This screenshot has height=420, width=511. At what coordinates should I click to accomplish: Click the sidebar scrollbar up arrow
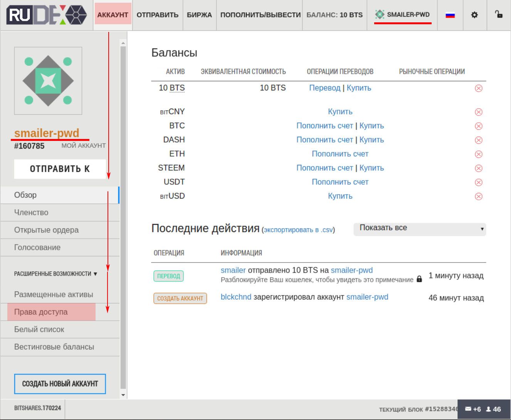click(x=123, y=43)
